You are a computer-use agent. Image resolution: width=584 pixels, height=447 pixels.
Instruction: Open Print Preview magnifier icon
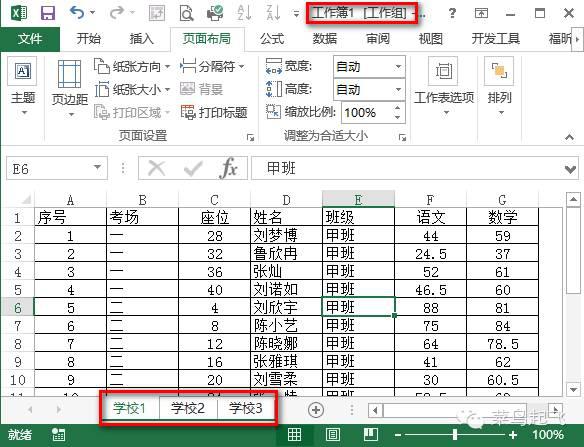(x=186, y=13)
